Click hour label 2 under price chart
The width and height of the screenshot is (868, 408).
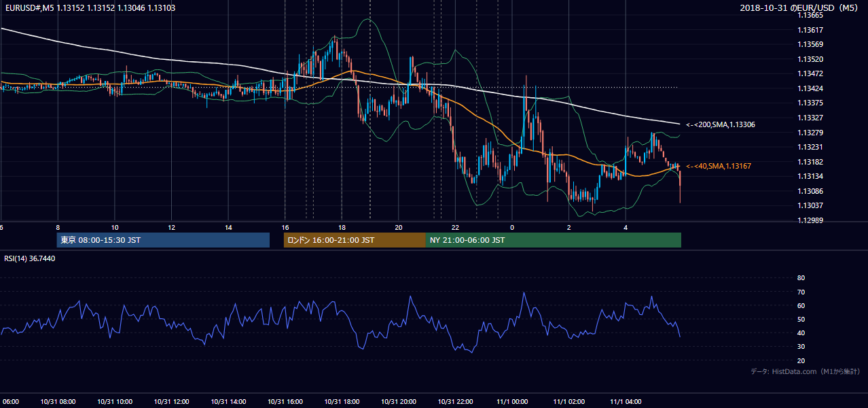point(569,228)
